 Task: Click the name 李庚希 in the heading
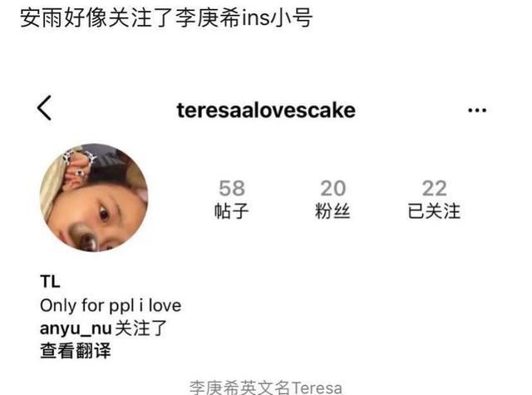tap(208, 17)
